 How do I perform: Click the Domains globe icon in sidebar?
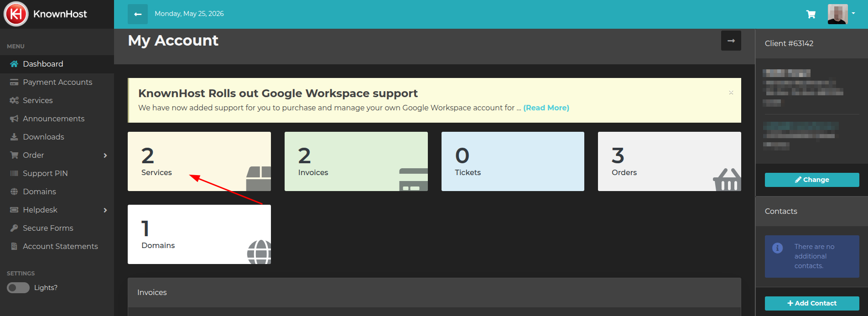pyautogui.click(x=14, y=192)
